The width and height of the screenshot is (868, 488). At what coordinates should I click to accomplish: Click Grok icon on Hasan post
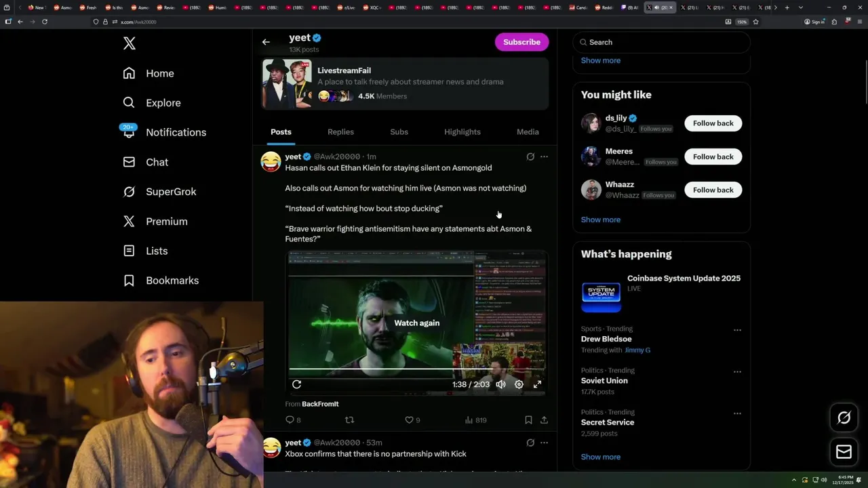pyautogui.click(x=530, y=157)
